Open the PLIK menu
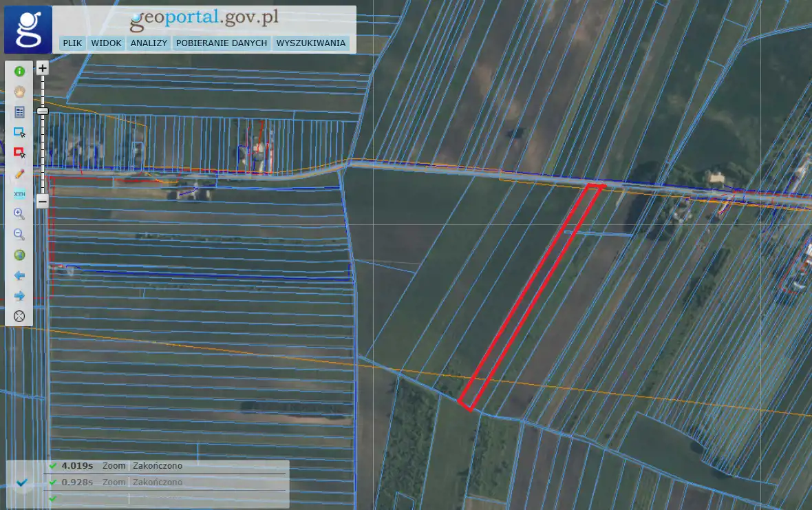 tap(72, 43)
